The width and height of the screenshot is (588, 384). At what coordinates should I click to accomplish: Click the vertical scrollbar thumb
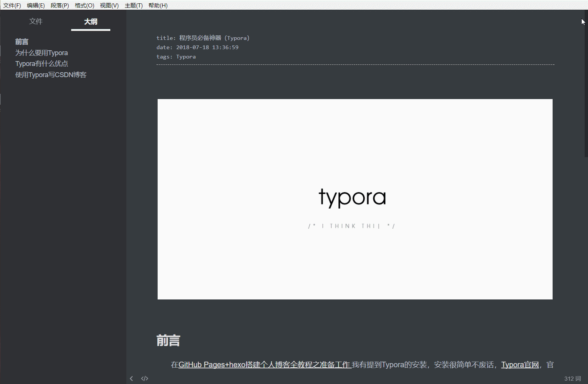tap(586, 84)
